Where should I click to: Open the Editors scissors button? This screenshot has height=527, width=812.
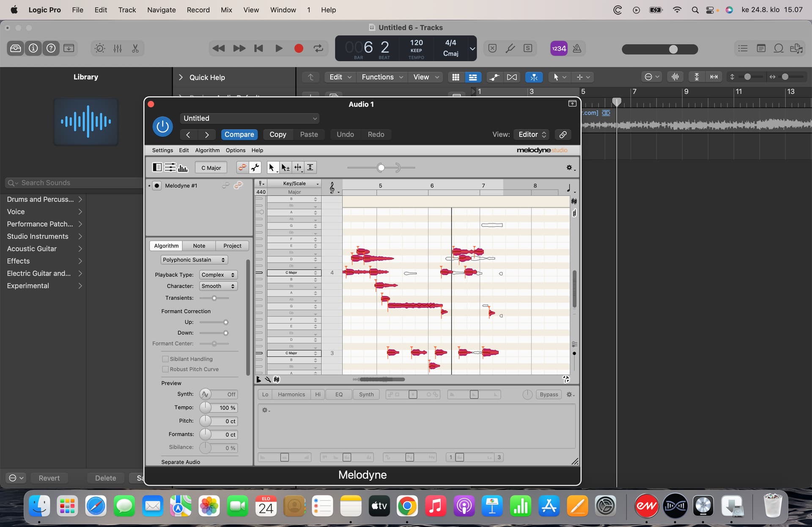pyautogui.click(x=135, y=48)
